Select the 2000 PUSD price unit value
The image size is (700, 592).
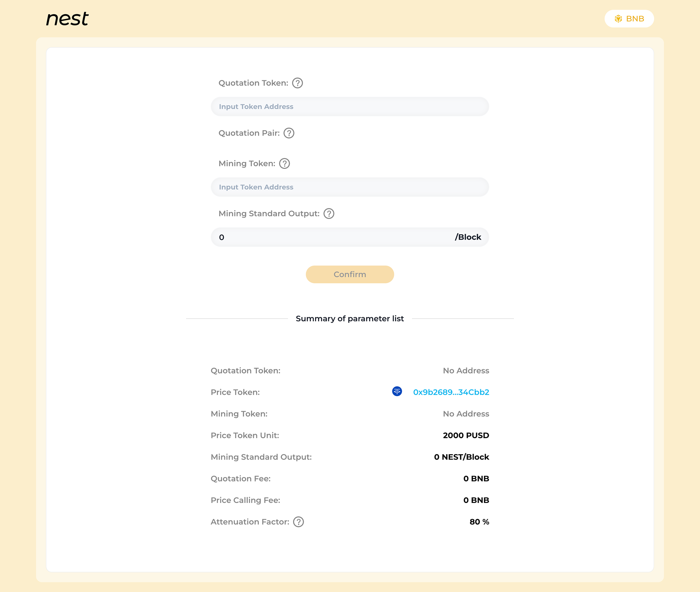(x=466, y=435)
